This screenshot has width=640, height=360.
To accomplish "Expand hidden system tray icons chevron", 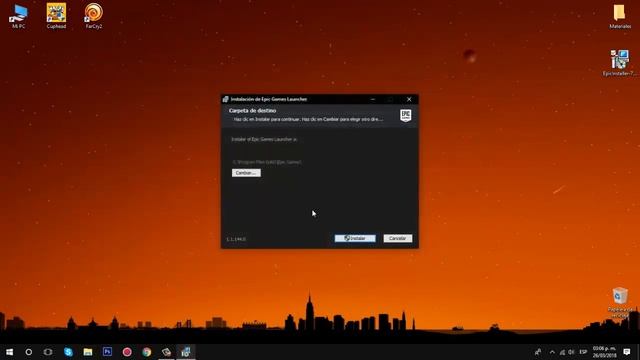I will pyautogui.click(x=552, y=352).
